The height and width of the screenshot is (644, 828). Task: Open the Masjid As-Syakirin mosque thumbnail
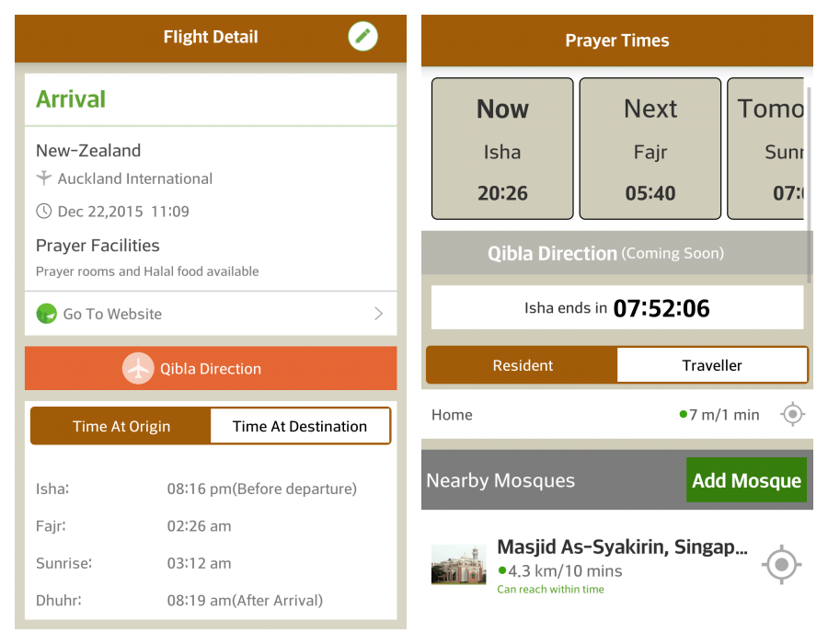point(458,565)
